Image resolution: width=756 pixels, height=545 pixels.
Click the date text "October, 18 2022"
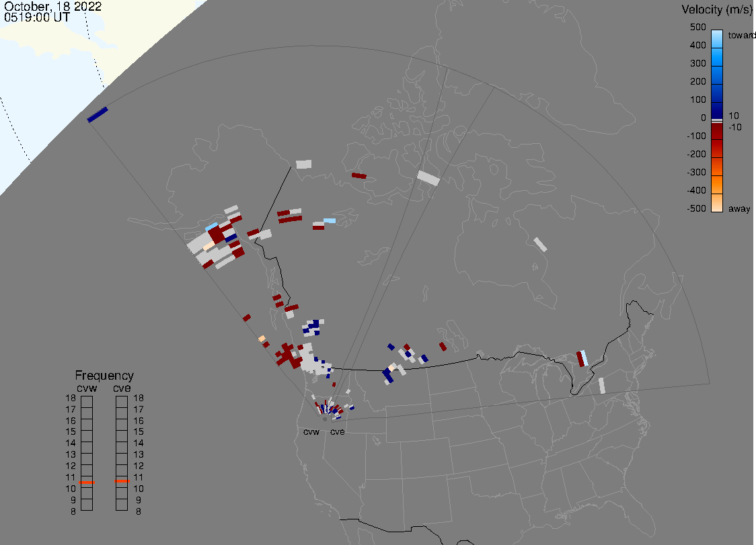pos(52,6)
